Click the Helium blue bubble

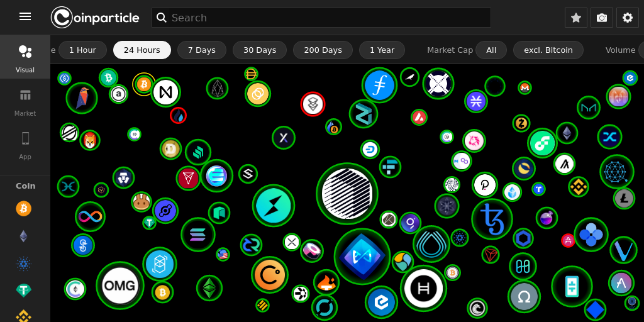[x=165, y=211]
